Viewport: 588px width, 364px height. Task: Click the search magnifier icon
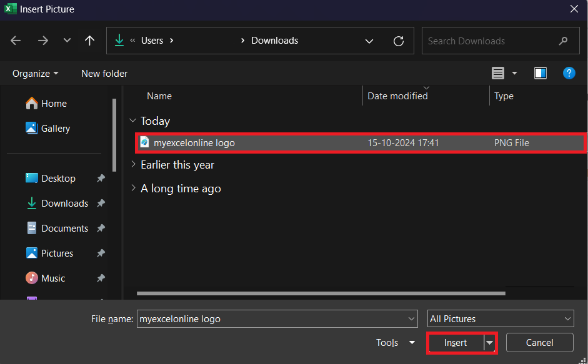(x=563, y=41)
